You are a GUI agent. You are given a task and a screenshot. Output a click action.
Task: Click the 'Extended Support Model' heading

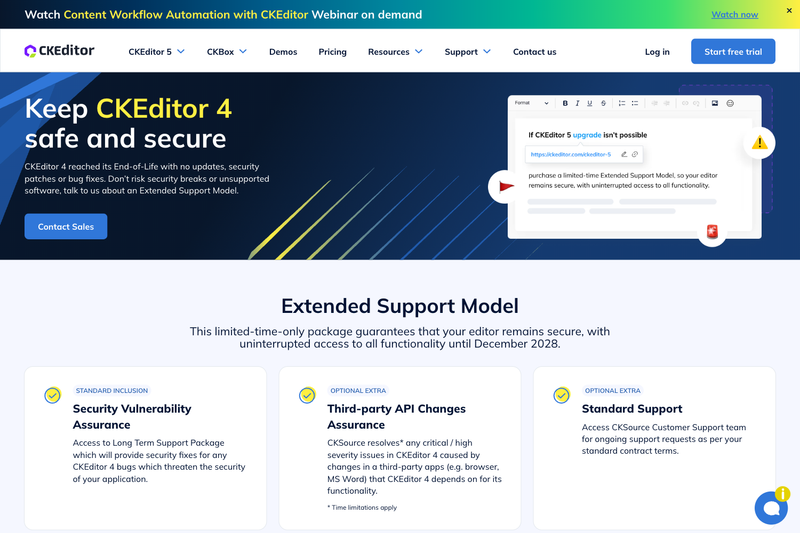tap(400, 306)
